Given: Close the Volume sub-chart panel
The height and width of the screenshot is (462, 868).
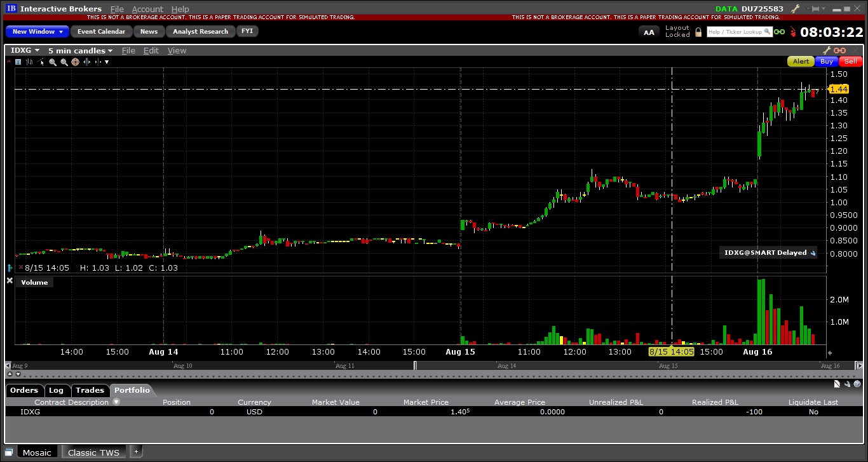Looking at the screenshot, I should [10, 281].
